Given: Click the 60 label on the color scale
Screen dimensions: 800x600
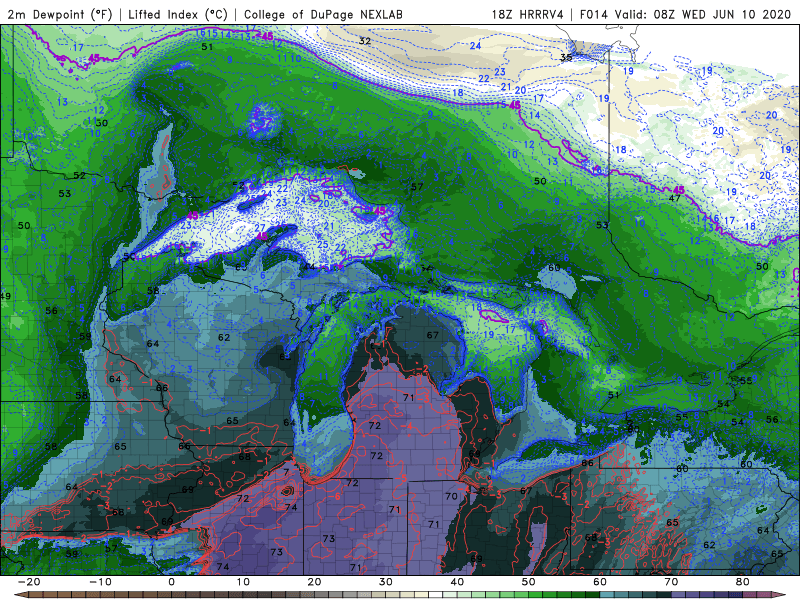Looking at the screenshot, I should 600,582.
